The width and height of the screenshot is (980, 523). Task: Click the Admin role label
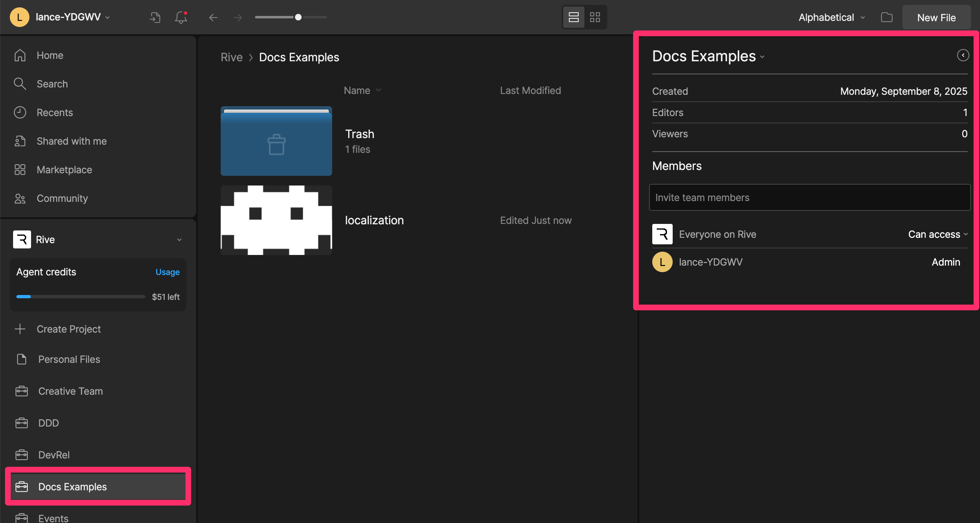[x=946, y=262]
